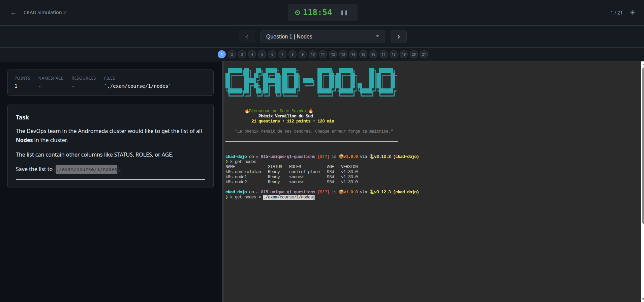Viewport: 644px width, 302px height.
Task: Jump to question bubble 7
Action: click(x=282, y=54)
